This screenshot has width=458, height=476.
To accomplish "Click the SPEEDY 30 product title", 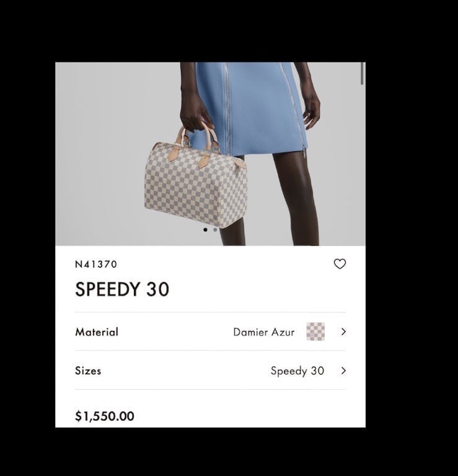I will click(x=122, y=289).
